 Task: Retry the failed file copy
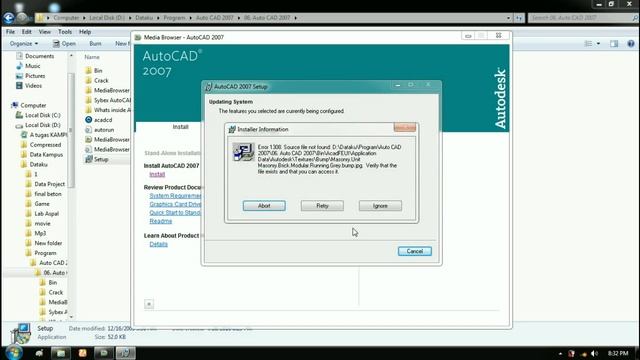[x=322, y=206]
